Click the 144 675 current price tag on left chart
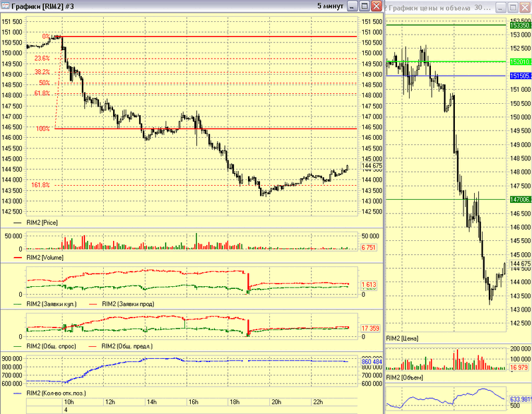532x414 pixels. 372,166
